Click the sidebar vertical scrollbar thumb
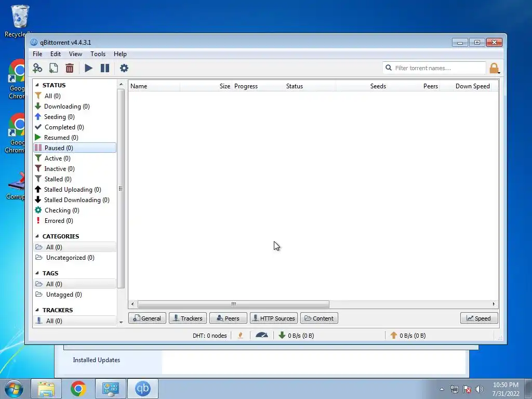The image size is (532, 399). point(121,189)
